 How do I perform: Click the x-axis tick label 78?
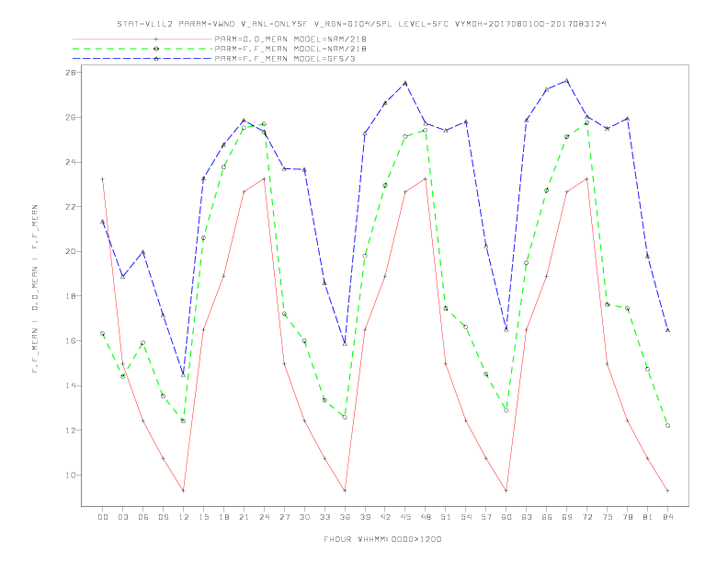click(627, 517)
